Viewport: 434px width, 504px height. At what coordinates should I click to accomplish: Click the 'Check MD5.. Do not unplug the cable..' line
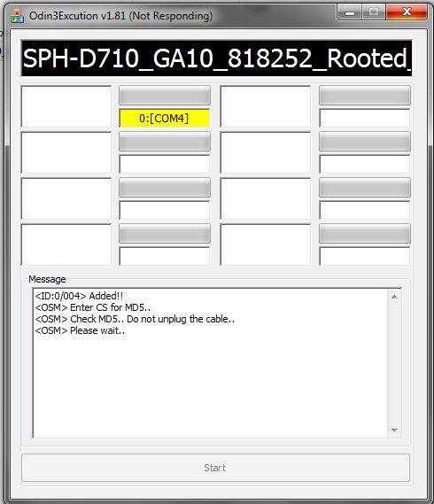point(135,319)
